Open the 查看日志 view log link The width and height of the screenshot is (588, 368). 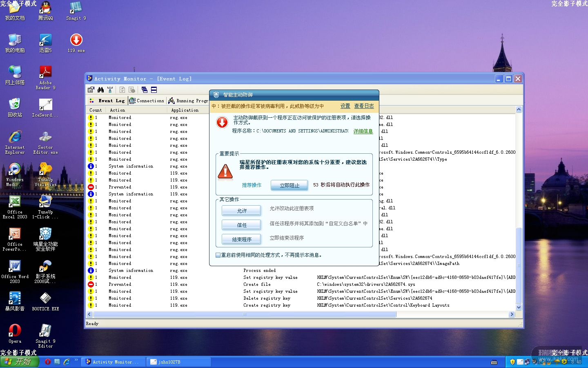click(364, 106)
